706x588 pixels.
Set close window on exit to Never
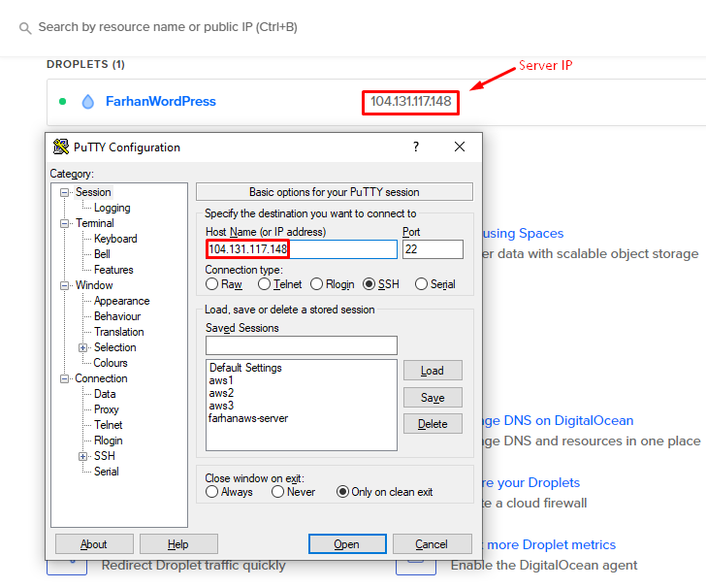[277, 492]
